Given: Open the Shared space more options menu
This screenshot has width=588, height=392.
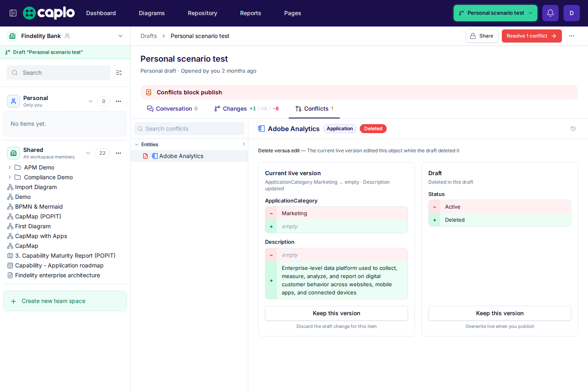Looking at the screenshot, I should [118, 153].
